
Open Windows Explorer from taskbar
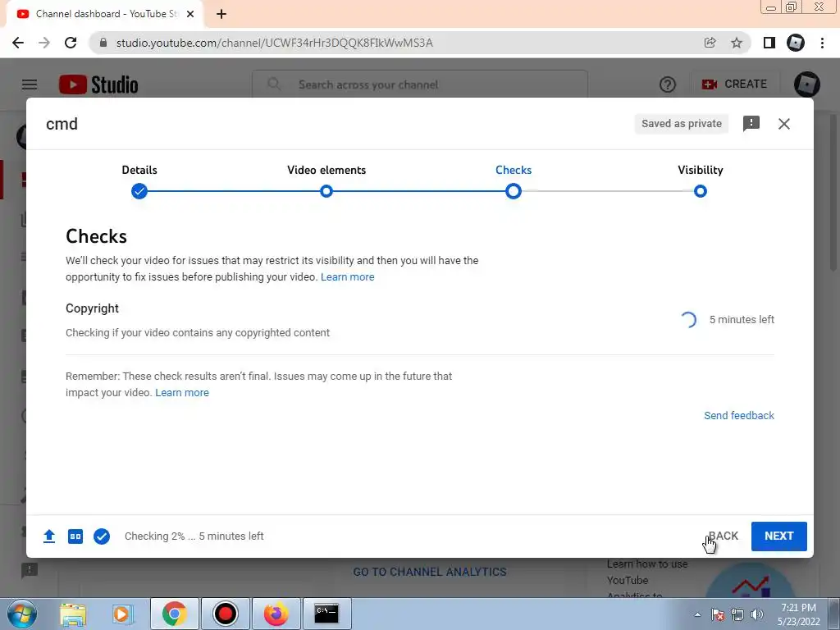pyautogui.click(x=73, y=614)
